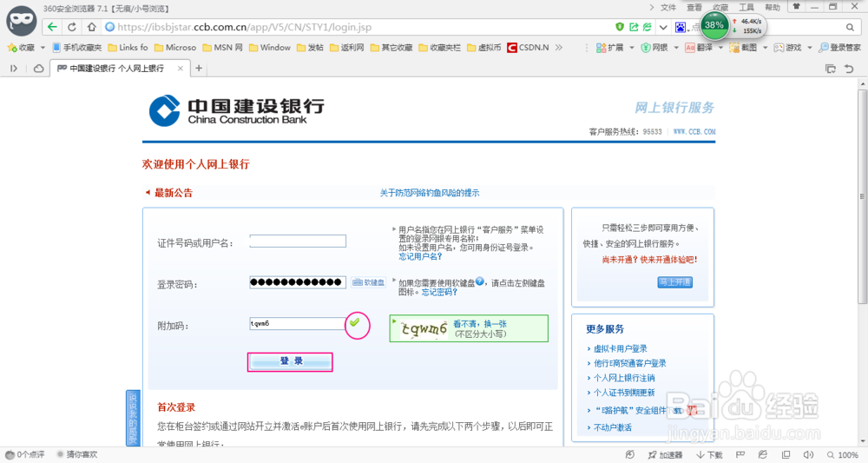This screenshot has height=463, width=868.
Task: Click the skin shirt icon in the title bar
Action: (x=797, y=7)
